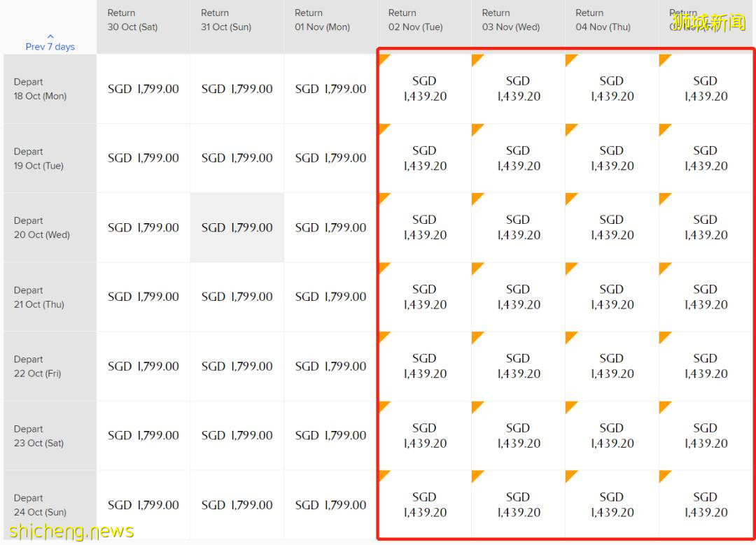This screenshot has width=756, height=545.
Task: Pick fare for 24 Oct depart, 01 Nov return
Action: (x=330, y=504)
